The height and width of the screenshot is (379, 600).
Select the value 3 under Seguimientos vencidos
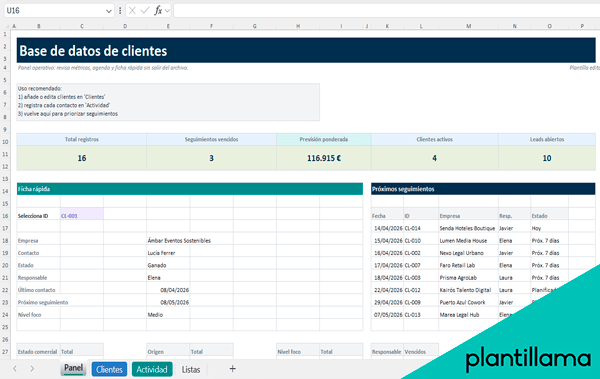pos(211,158)
